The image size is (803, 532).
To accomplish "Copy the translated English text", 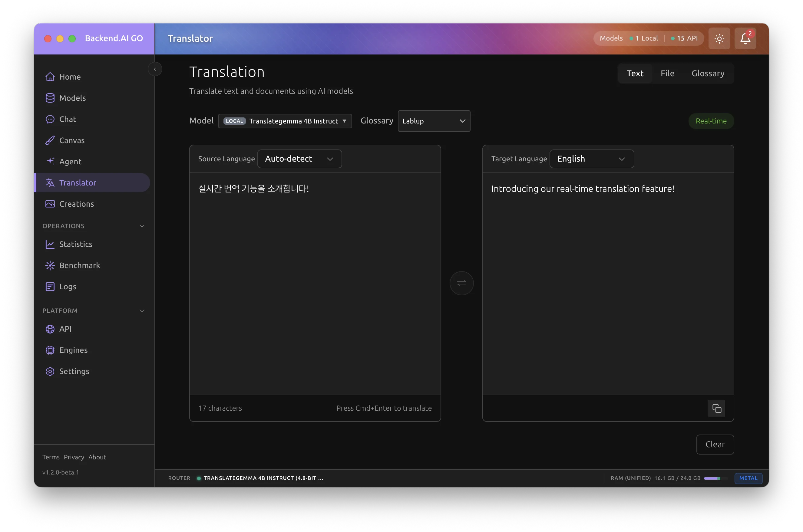I will 716,408.
